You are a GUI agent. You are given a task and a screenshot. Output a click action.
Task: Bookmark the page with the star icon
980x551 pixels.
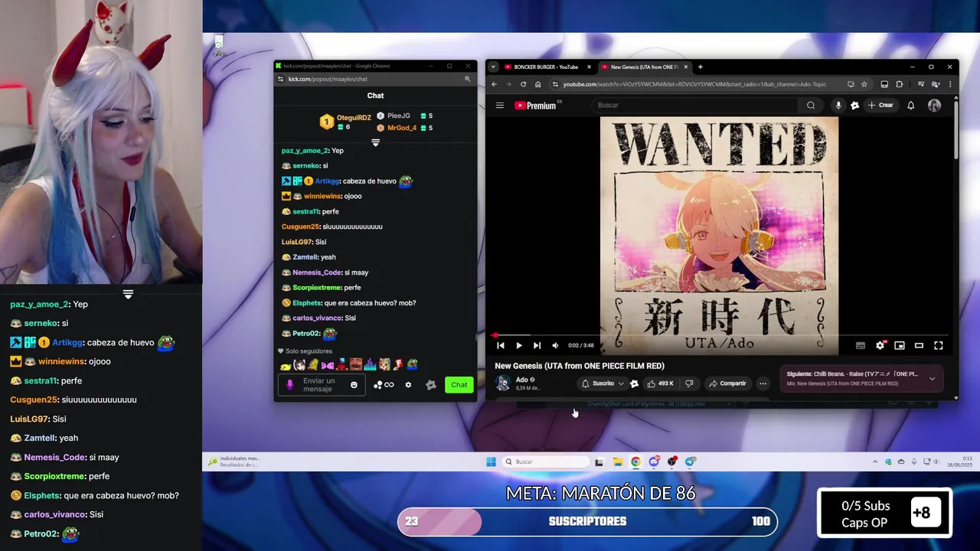[864, 84]
